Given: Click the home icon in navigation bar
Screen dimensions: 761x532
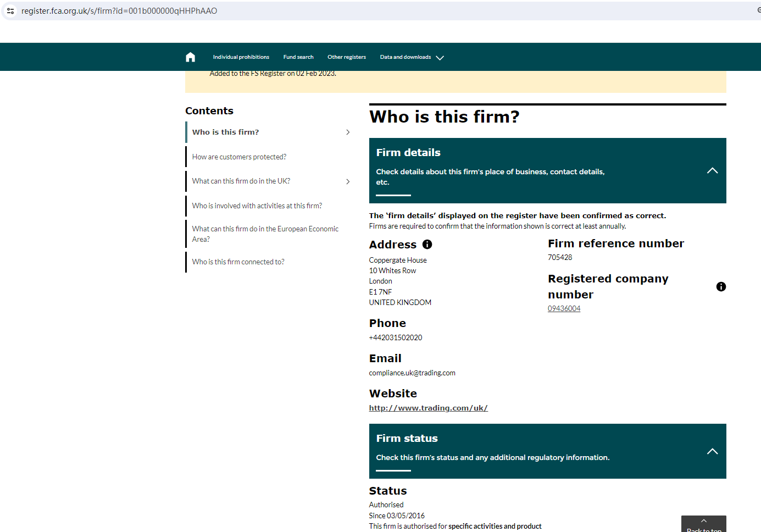Looking at the screenshot, I should pyautogui.click(x=190, y=57).
